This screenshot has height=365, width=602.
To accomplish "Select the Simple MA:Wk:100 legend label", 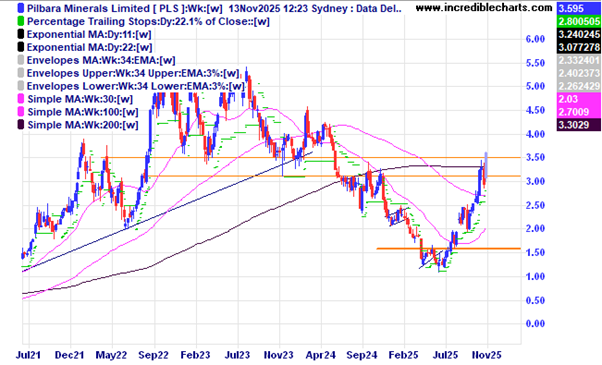I will point(83,112).
